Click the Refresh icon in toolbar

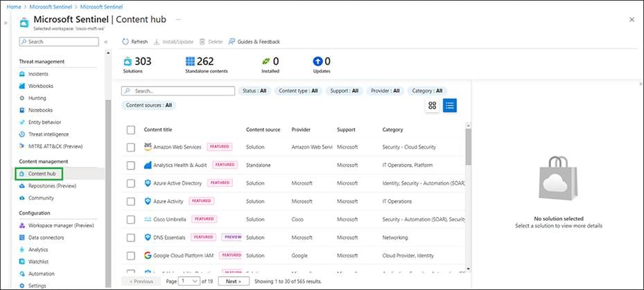point(125,42)
